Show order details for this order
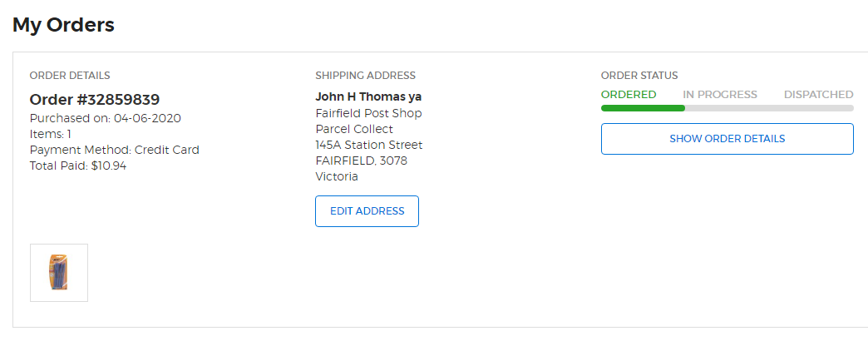 (x=727, y=139)
